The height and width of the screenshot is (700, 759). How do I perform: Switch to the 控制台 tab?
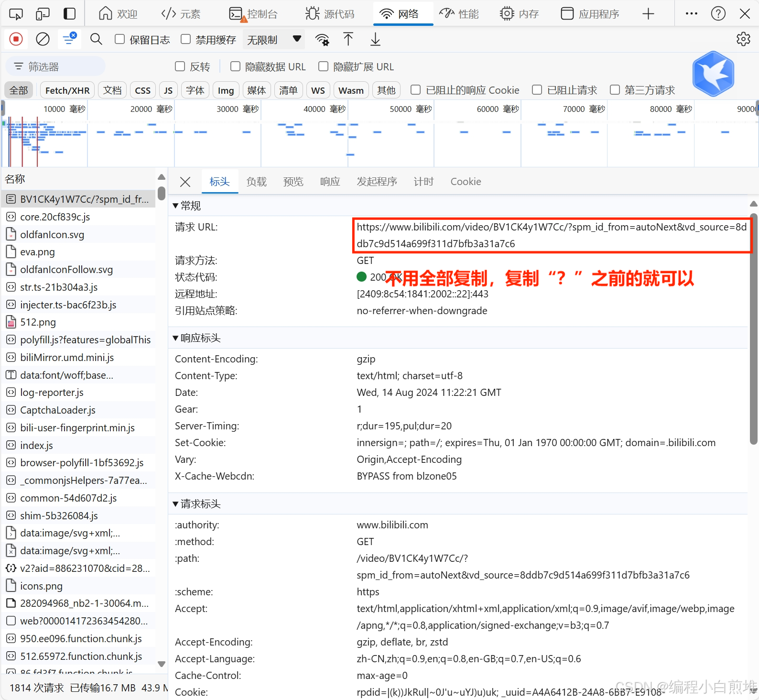coord(253,14)
